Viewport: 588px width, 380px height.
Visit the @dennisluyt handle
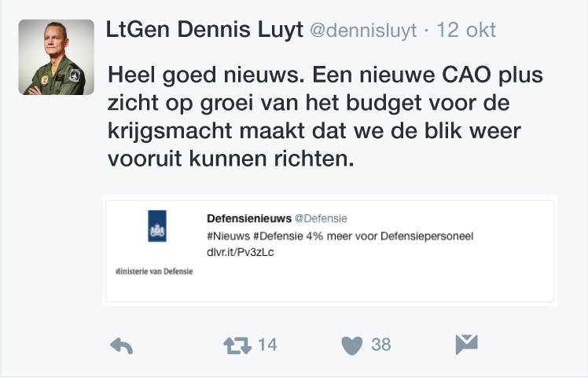click(x=364, y=31)
